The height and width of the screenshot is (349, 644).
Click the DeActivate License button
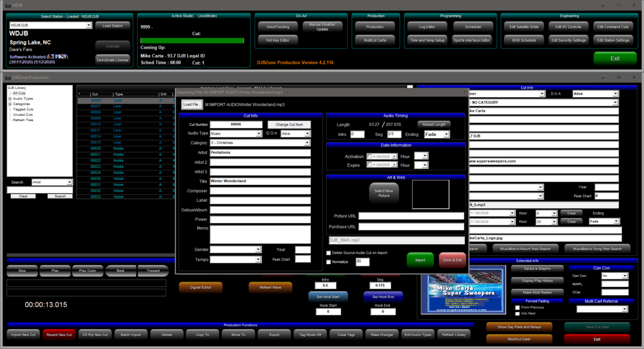112,60
